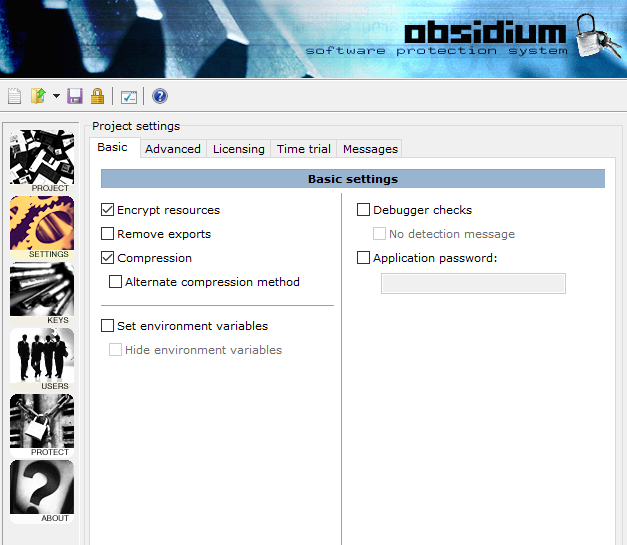This screenshot has width=627, height=545.
Task: Switch to the Time trial tab
Action: click(304, 149)
